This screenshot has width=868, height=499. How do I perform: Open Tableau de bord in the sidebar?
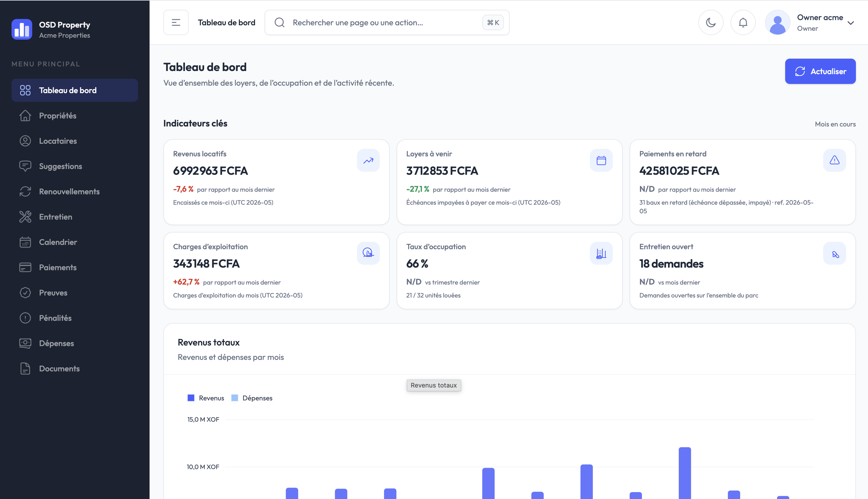75,91
